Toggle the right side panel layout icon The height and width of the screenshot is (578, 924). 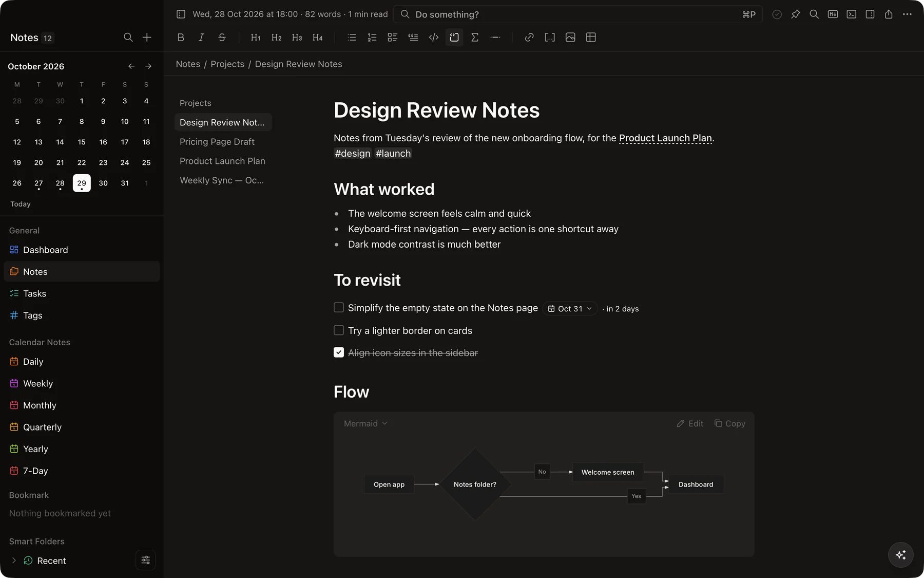coord(870,14)
